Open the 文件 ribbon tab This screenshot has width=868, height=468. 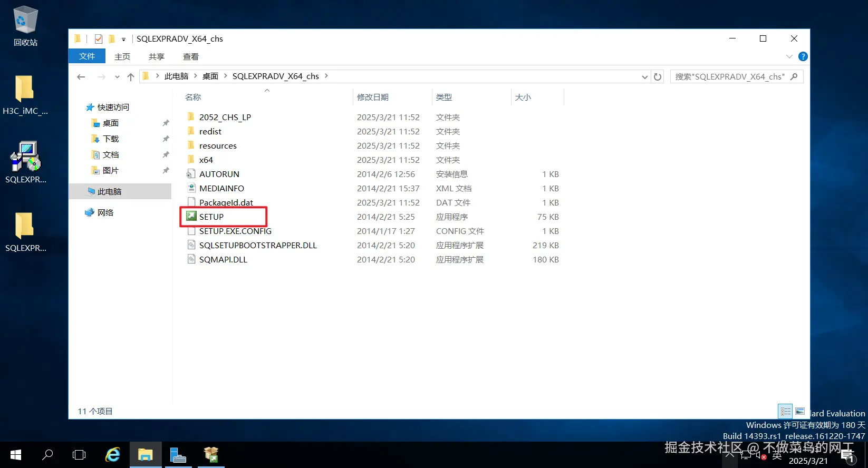click(87, 56)
